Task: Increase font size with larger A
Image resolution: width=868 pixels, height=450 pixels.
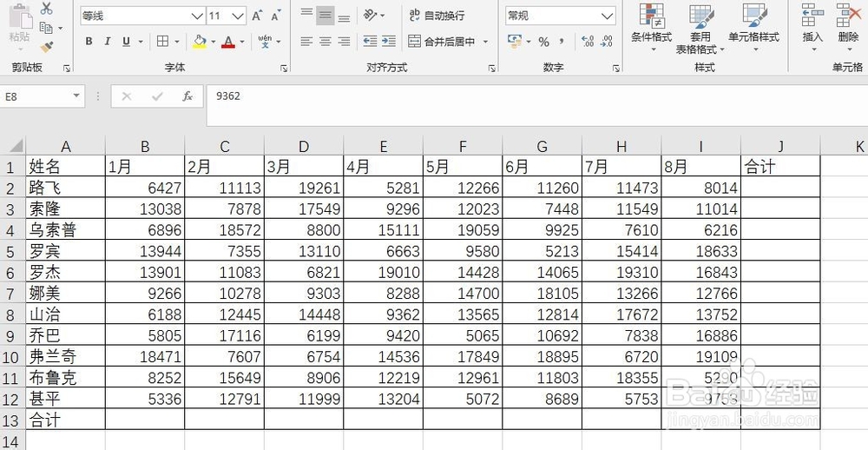Action: [x=257, y=16]
